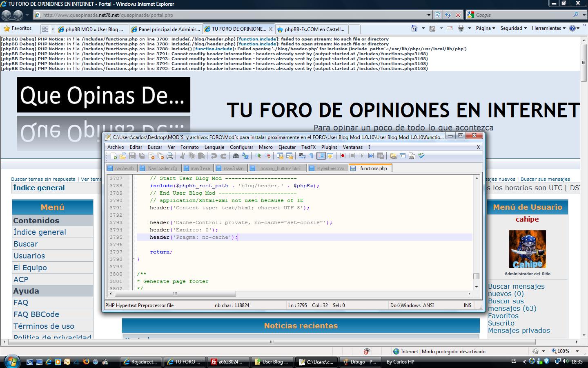Save all files icon in Notepad++
The image size is (588, 368).
click(x=142, y=156)
